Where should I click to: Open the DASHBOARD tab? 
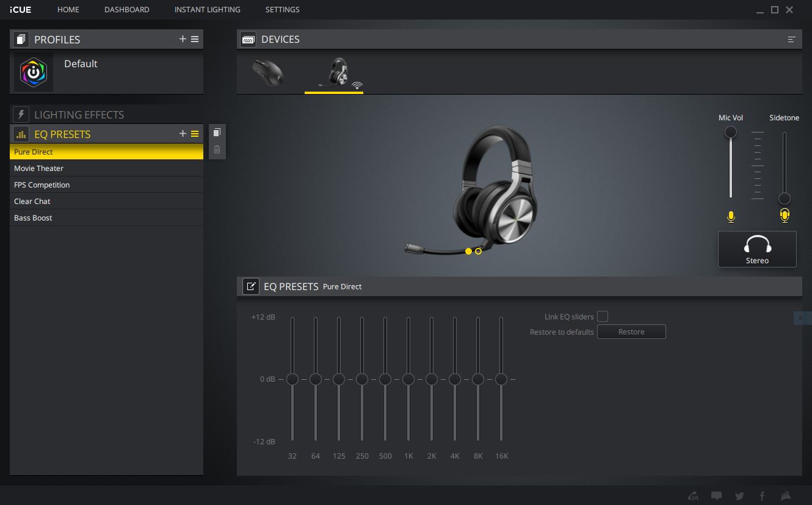pos(127,10)
